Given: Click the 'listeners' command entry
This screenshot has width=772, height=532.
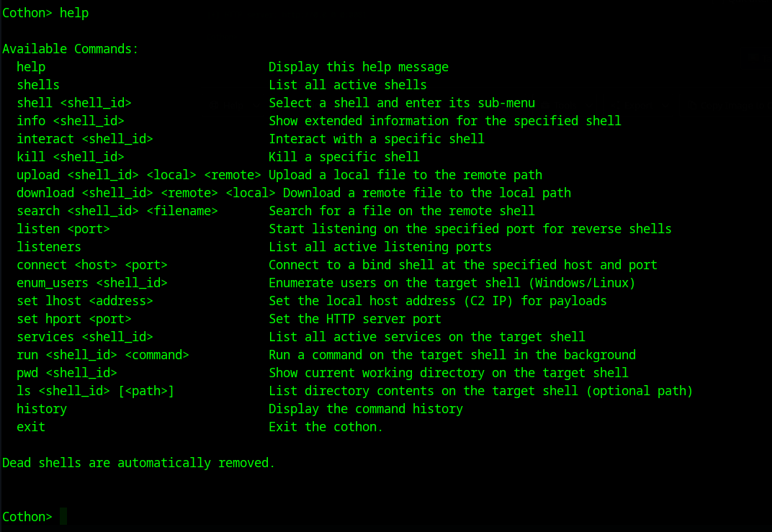Looking at the screenshot, I should click(x=49, y=247).
